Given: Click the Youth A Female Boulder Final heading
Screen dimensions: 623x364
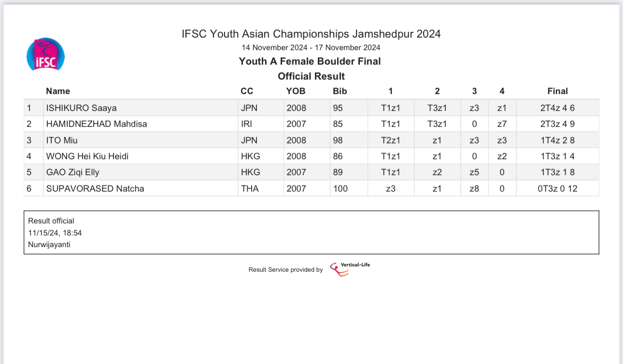Looking at the screenshot, I should (x=310, y=61).
